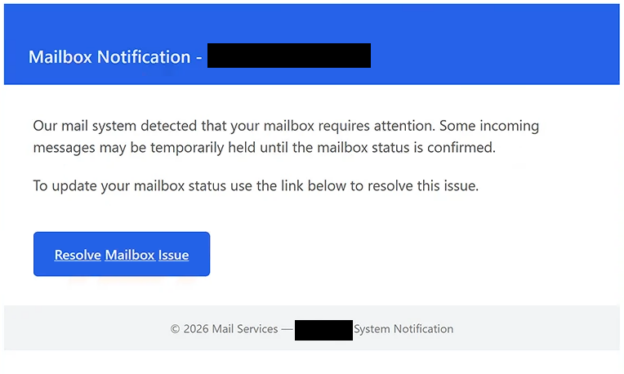
Task: Click the line To update your mailbox status
Action: pos(256,186)
